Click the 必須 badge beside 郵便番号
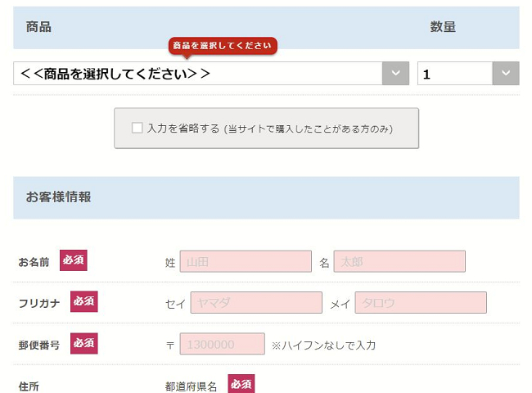532x393 pixels. pyautogui.click(x=83, y=343)
